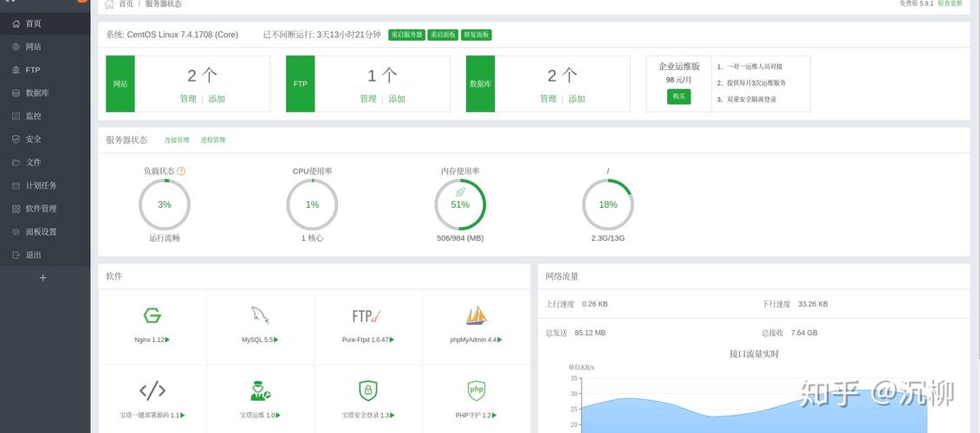Open 连接管理 in server status
980x433 pixels.
(177, 140)
